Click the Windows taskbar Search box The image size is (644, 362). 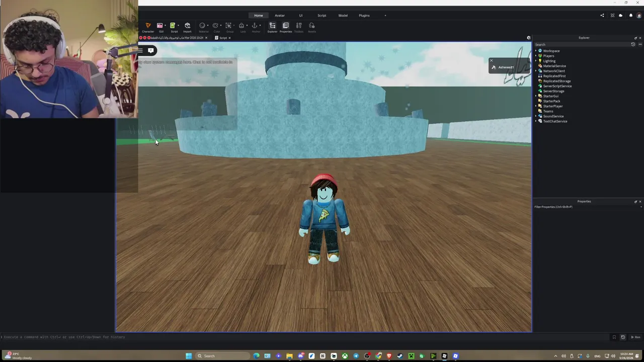(222, 356)
